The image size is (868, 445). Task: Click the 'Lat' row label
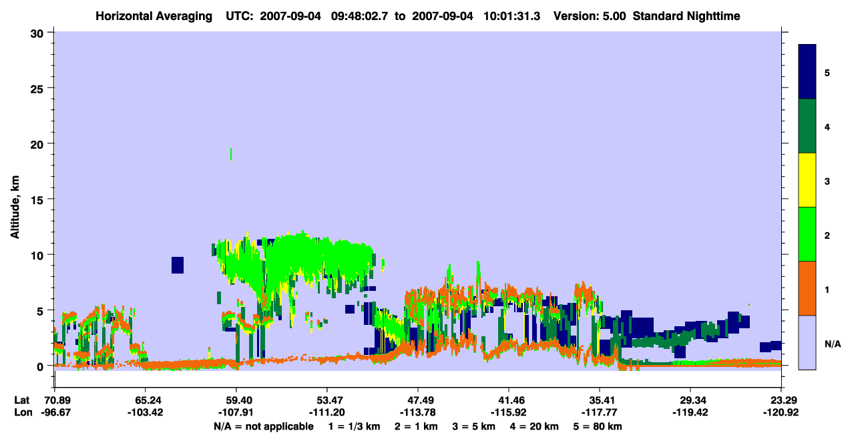click(22, 400)
